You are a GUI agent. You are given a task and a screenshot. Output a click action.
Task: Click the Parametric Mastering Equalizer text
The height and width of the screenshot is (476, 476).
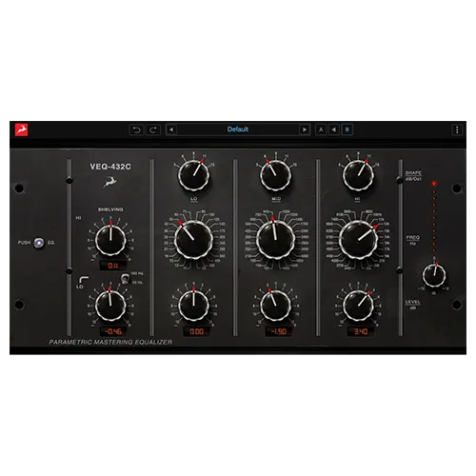coord(110,342)
